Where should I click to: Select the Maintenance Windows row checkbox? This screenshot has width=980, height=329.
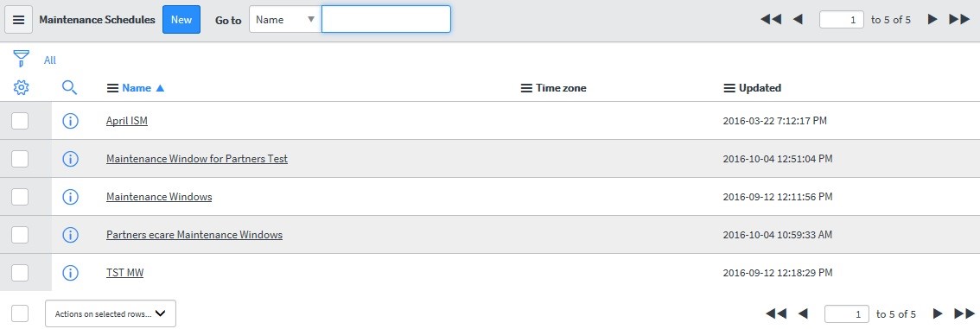click(x=20, y=197)
